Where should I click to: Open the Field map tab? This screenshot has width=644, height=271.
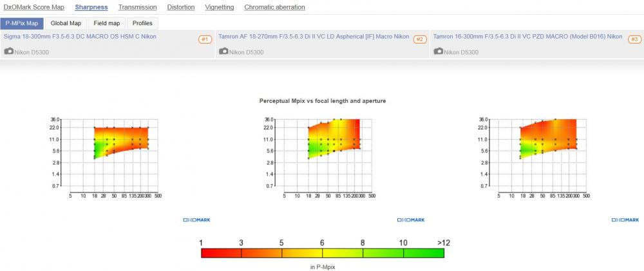click(107, 23)
